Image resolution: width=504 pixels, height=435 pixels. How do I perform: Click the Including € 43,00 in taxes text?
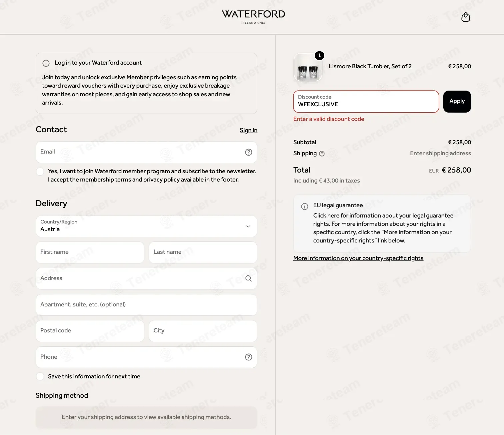[327, 181]
